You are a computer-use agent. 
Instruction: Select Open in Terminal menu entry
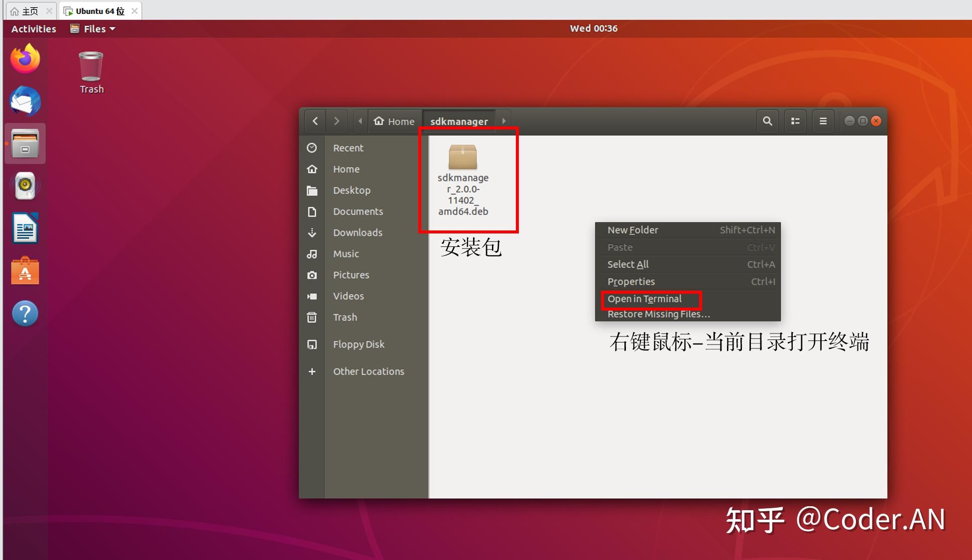pyautogui.click(x=688, y=299)
